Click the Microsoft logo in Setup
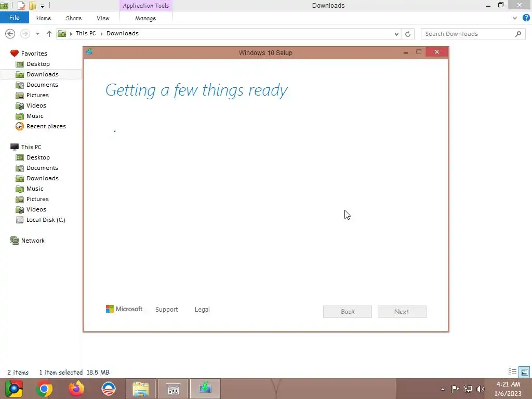The height and width of the screenshot is (399, 532). [x=124, y=309]
